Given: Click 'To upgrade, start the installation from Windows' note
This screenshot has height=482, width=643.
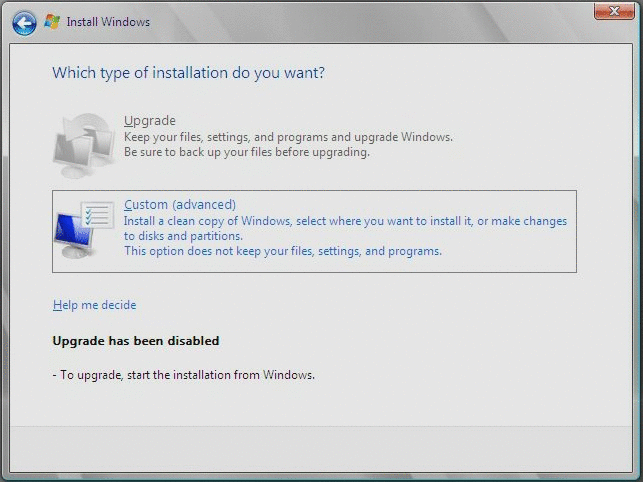Looking at the screenshot, I should [x=184, y=375].
